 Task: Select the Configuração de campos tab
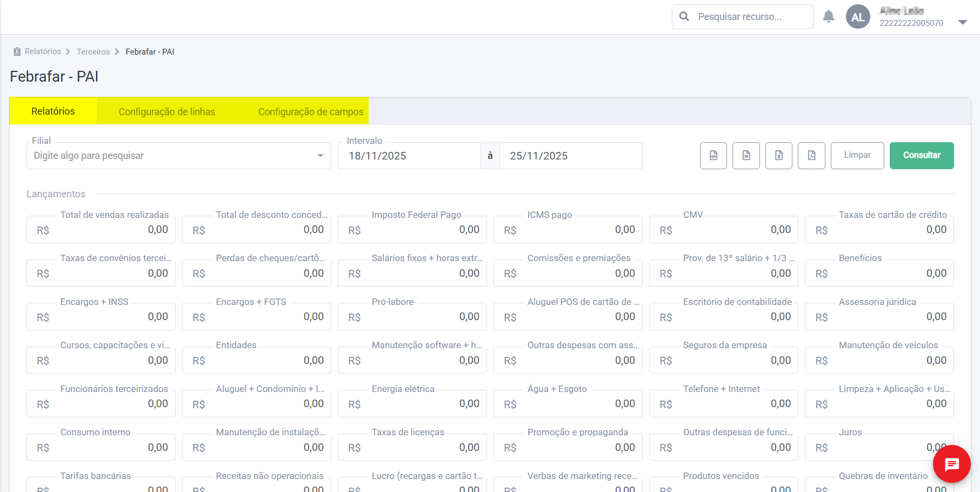(x=311, y=111)
